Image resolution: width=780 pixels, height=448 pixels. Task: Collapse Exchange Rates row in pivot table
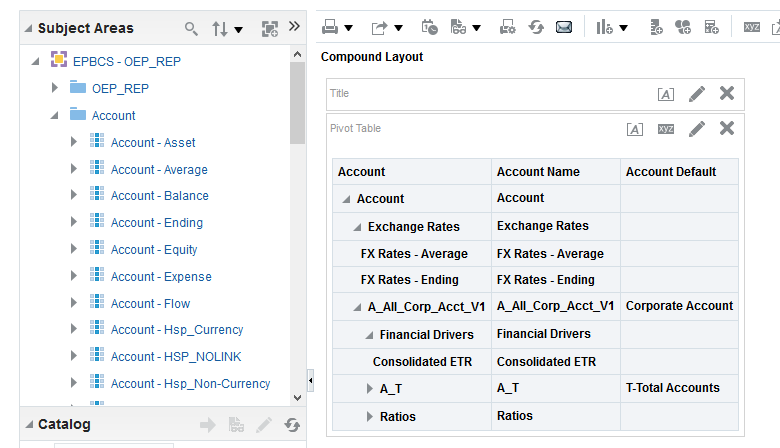tap(358, 227)
